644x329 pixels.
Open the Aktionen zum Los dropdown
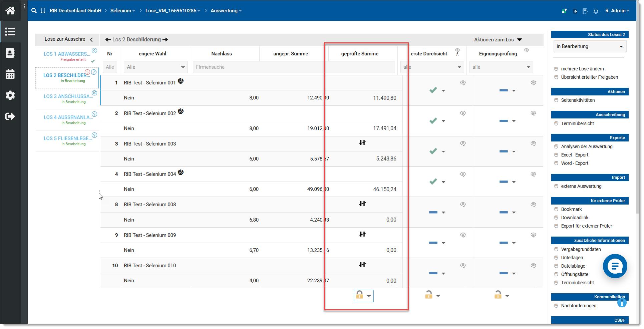[x=498, y=40]
